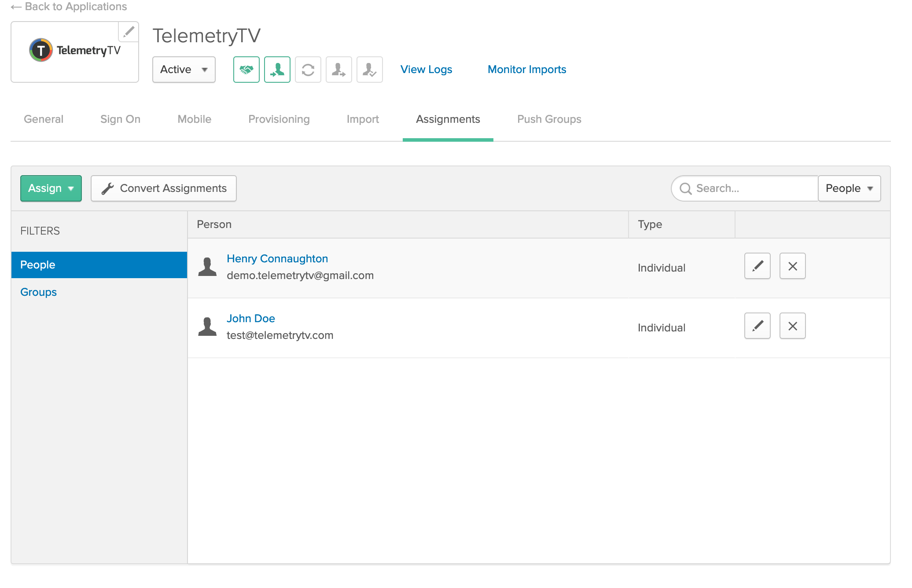Remove John Doe's assignment
Image resolution: width=912 pixels, height=588 pixels.
coord(792,326)
